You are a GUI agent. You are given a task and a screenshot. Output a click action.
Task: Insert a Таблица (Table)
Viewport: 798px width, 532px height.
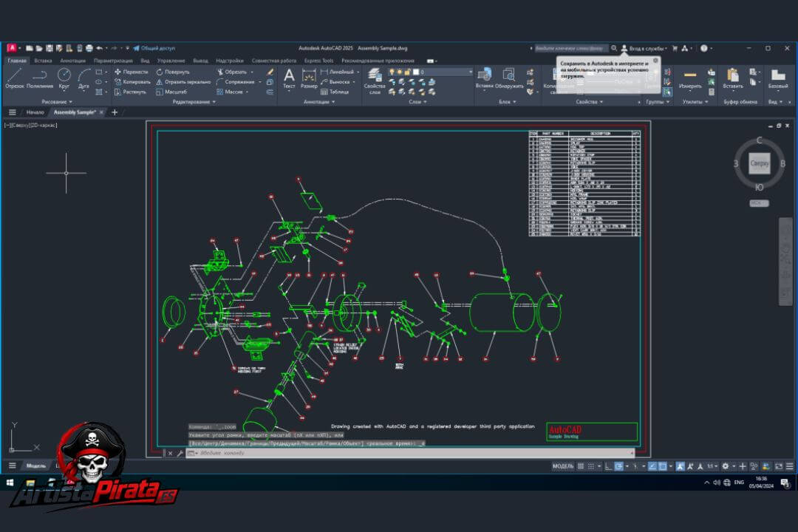click(335, 92)
